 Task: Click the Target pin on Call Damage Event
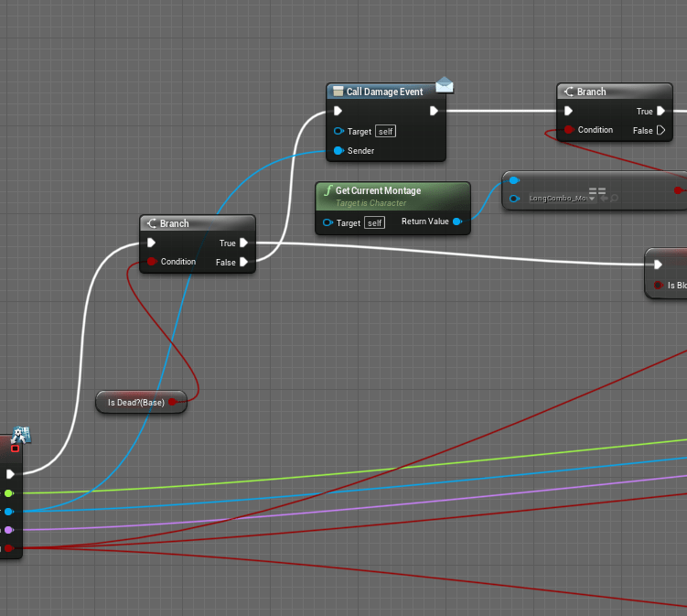[338, 131]
